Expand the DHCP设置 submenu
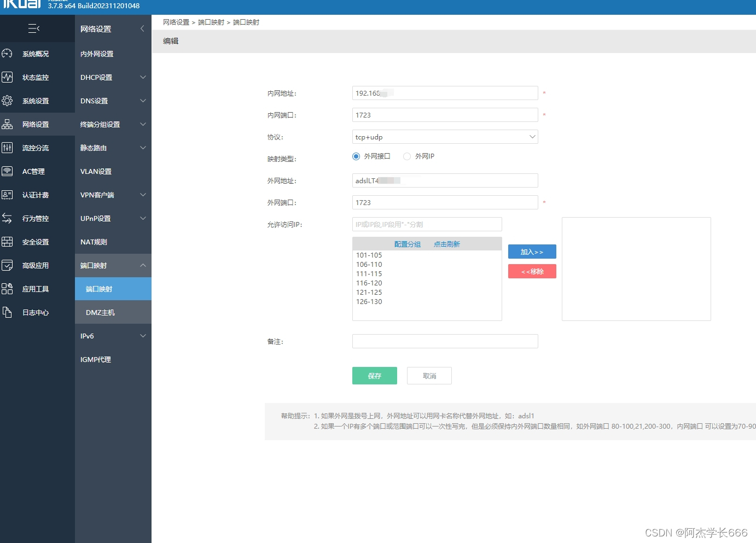Image resolution: width=756 pixels, height=543 pixels. coord(143,77)
